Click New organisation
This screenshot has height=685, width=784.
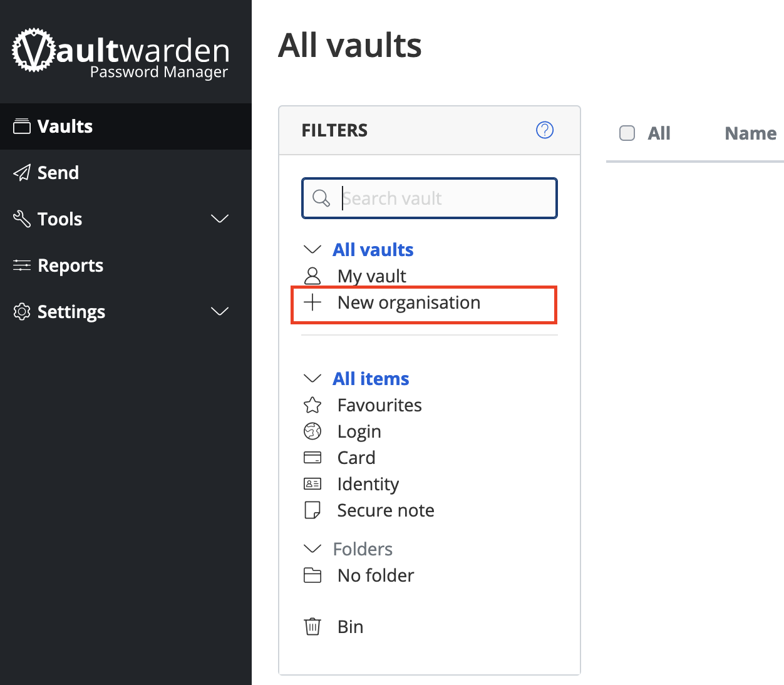point(408,303)
